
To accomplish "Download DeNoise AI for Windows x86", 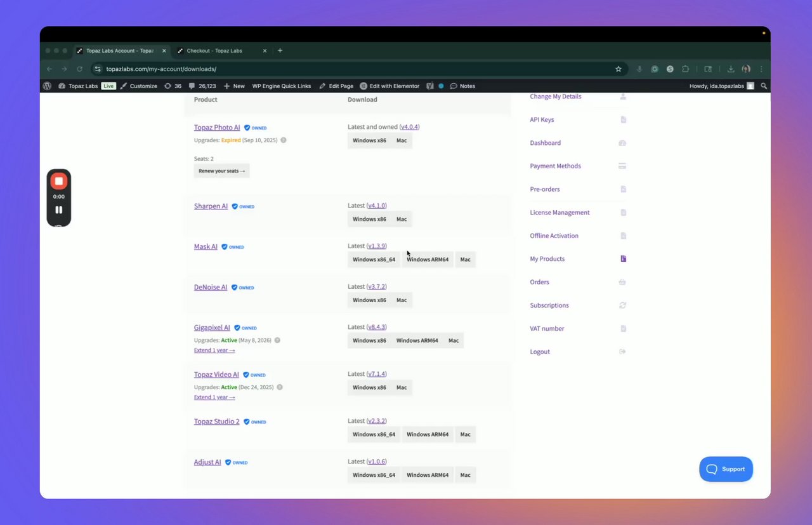I will point(369,300).
